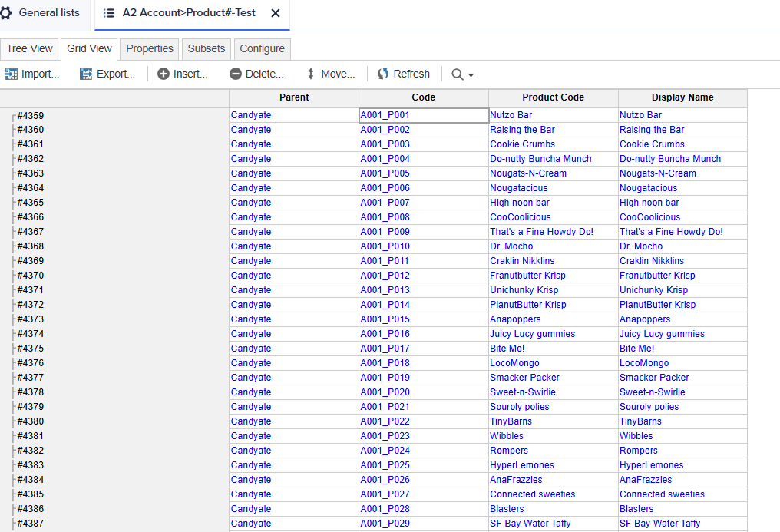The width and height of the screenshot is (780, 532).
Task: Click Product Code cell TinyBarns
Action: point(554,421)
